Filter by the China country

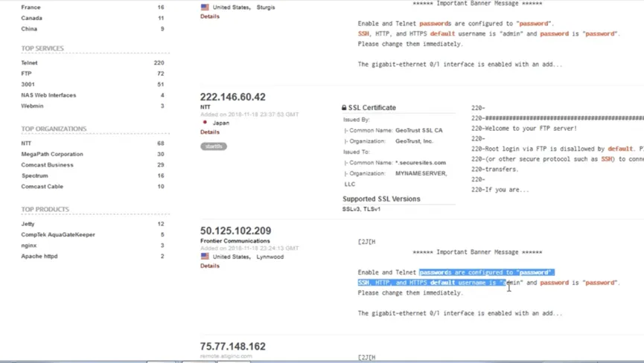(29, 29)
